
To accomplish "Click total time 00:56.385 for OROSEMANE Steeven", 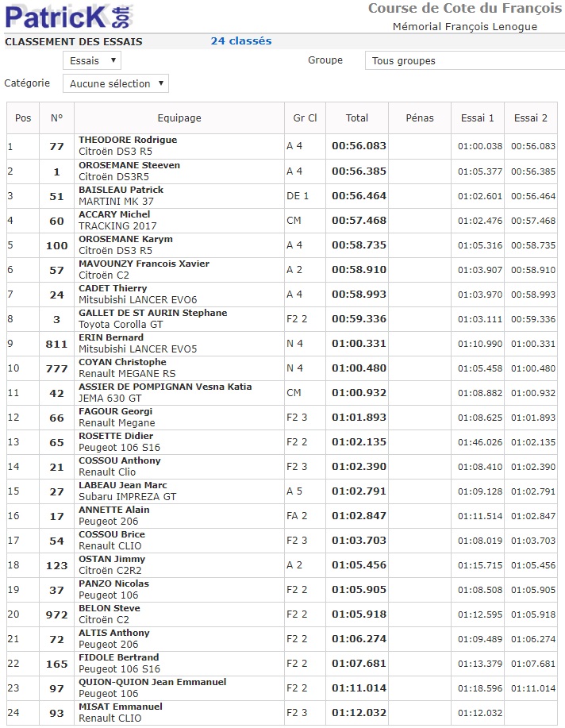I will tap(359, 171).
